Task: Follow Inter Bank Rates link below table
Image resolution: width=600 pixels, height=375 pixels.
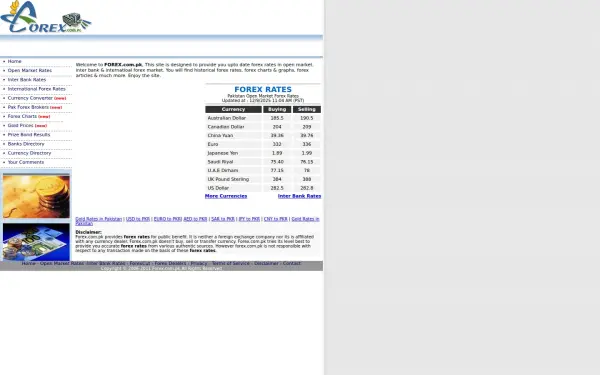Action: (x=299, y=196)
